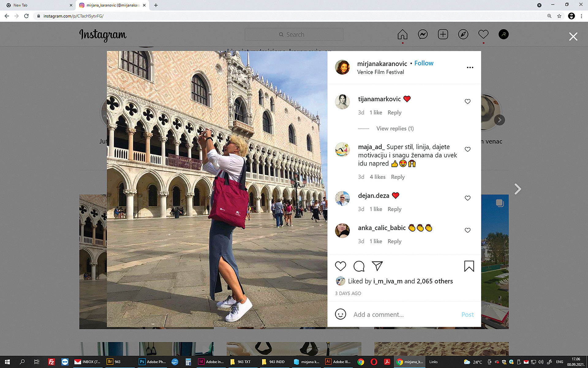The image size is (588, 368).
Task: Go to next post with right chevron
Action: pos(518,189)
